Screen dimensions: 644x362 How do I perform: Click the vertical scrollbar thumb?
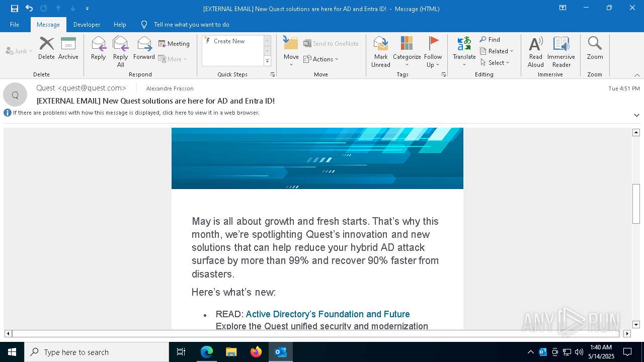(x=636, y=204)
